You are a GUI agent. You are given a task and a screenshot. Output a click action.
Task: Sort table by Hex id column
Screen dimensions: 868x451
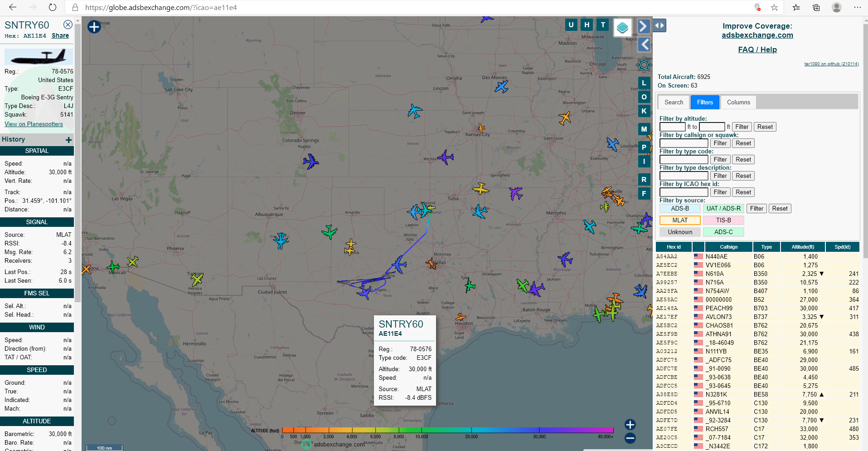pos(674,247)
